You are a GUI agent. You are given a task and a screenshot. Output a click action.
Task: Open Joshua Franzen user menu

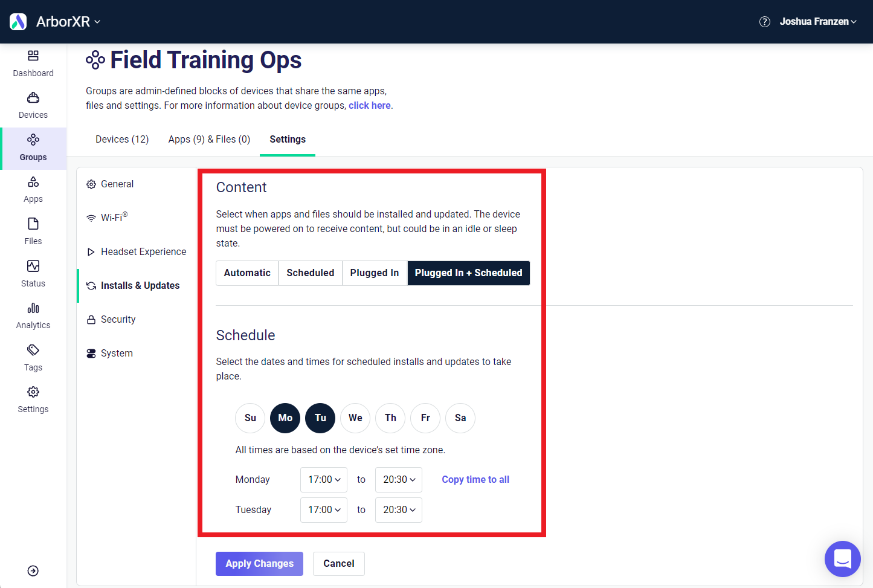818,22
